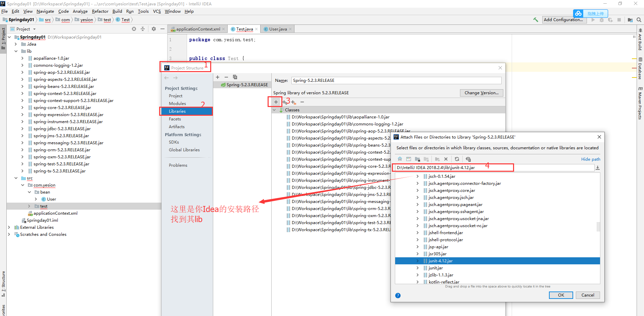Toggle show hidden files icon in Attach dialog
The width and height of the screenshot is (644, 316).
468,159
